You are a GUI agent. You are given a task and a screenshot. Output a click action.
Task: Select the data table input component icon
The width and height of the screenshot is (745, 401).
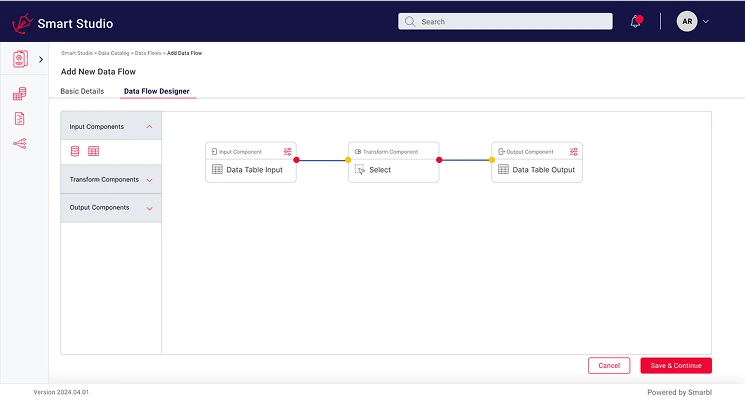pos(94,151)
